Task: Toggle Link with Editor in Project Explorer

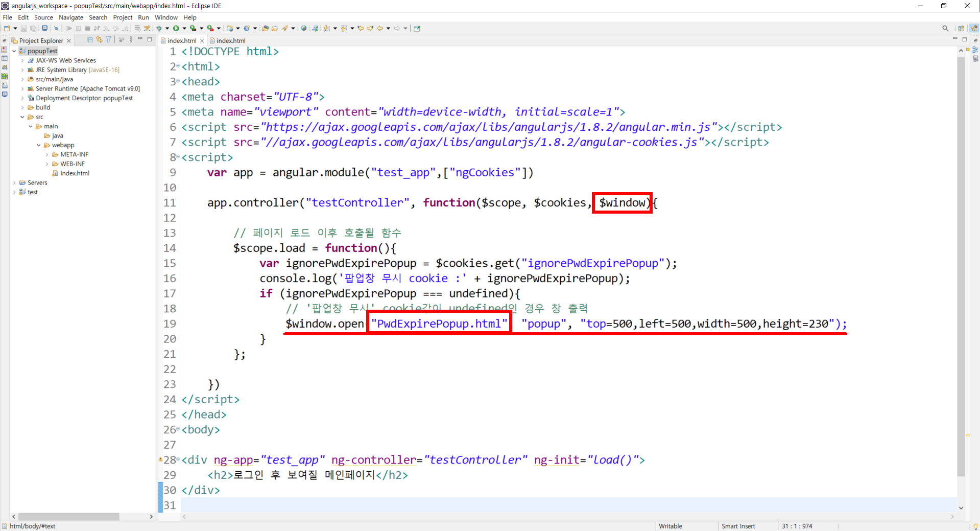Action: click(99, 39)
